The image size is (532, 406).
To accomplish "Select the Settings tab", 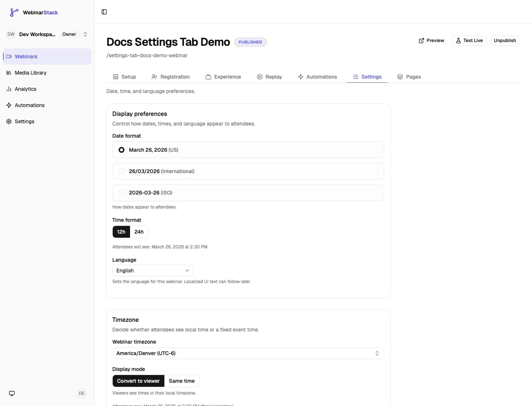I will pos(367,77).
